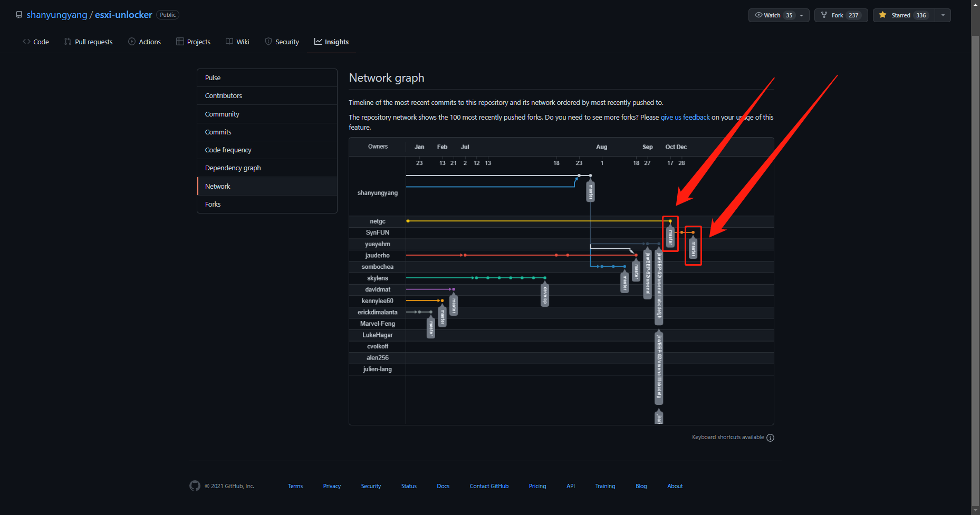Image resolution: width=980 pixels, height=515 pixels.
Task: Open Dependency graph in sidebar
Action: click(x=267, y=168)
